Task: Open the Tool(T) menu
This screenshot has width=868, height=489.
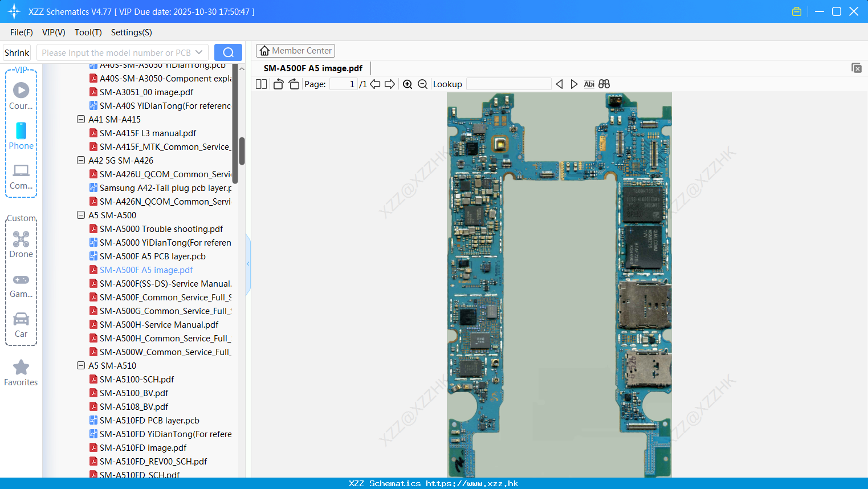Action: [x=88, y=32]
